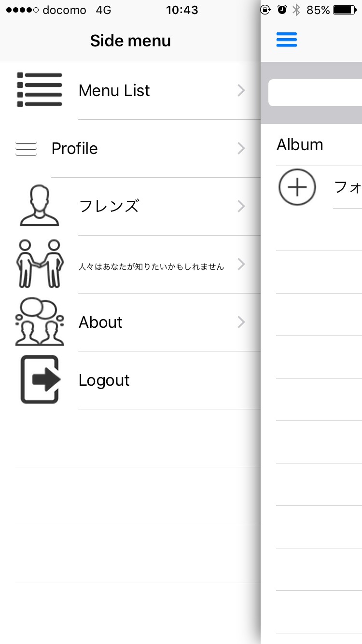This screenshot has height=644, width=362.
Task: Select 人々はあなたが知りたいかもしれません suggestion item
Action: (x=151, y=266)
